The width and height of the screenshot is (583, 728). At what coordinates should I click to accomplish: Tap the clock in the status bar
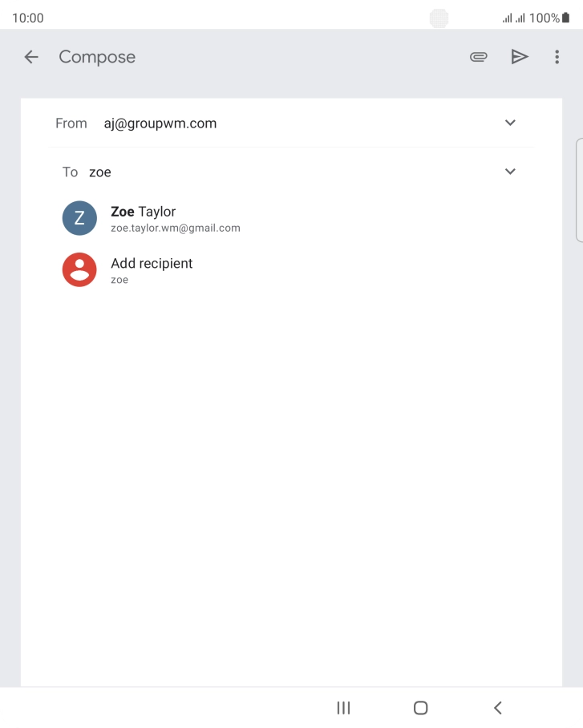(29, 18)
